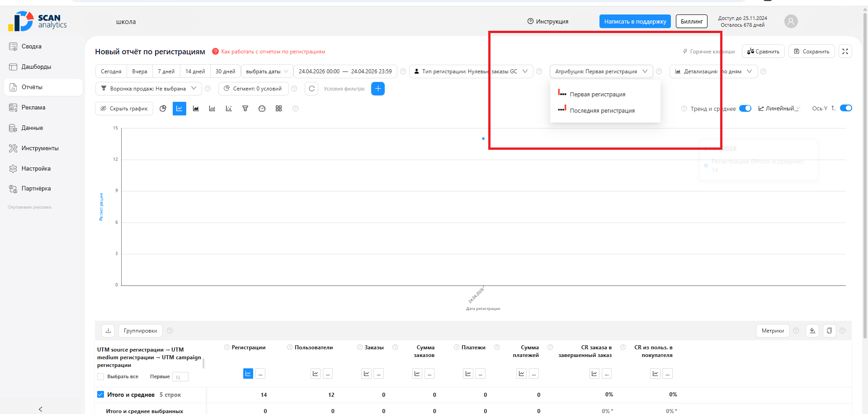
Task: Open Данные in the sidebar
Action: tap(43, 128)
